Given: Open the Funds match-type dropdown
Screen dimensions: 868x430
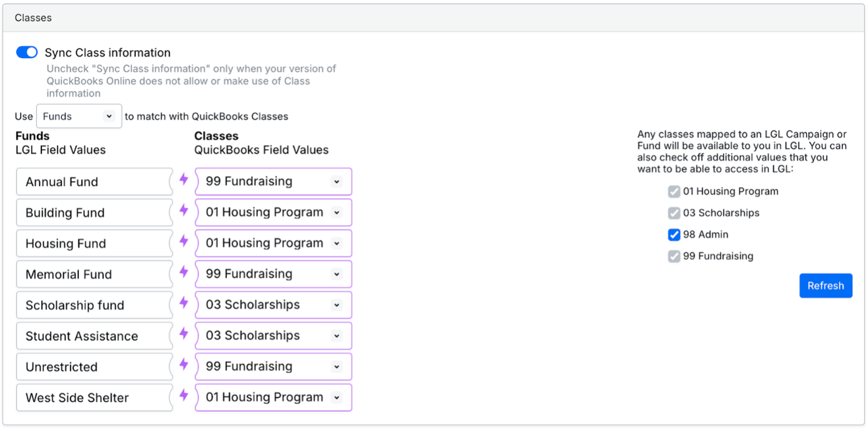Looking at the screenshot, I should (x=79, y=116).
